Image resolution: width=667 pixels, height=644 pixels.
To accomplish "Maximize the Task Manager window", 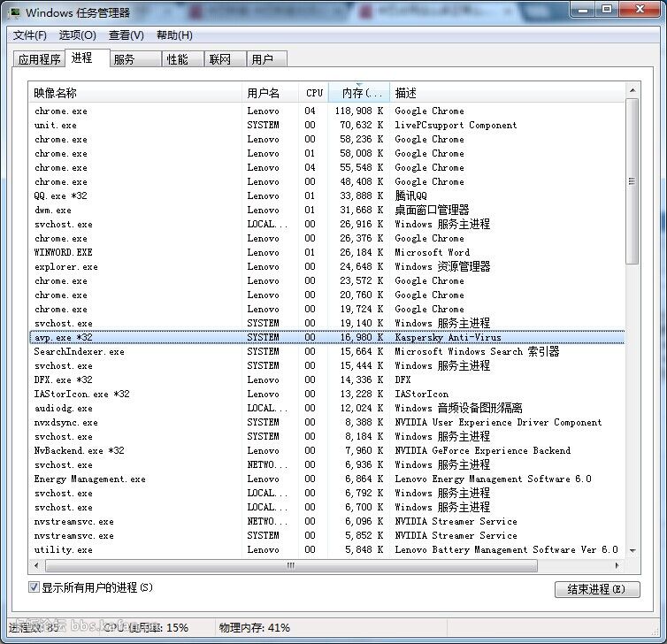I will point(607,10).
